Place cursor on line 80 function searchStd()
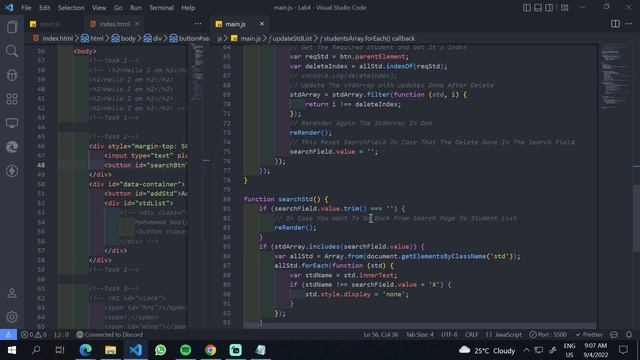This screenshot has width=640, height=360. click(x=286, y=199)
